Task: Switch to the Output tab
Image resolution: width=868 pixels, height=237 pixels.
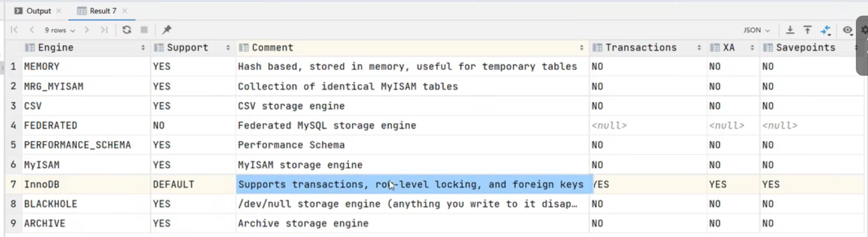Action: (x=38, y=11)
